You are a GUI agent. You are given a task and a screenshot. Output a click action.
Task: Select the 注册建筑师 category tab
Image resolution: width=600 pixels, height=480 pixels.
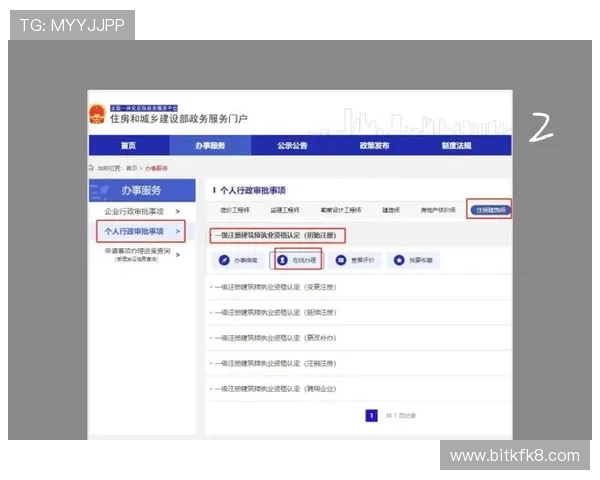click(x=491, y=210)
